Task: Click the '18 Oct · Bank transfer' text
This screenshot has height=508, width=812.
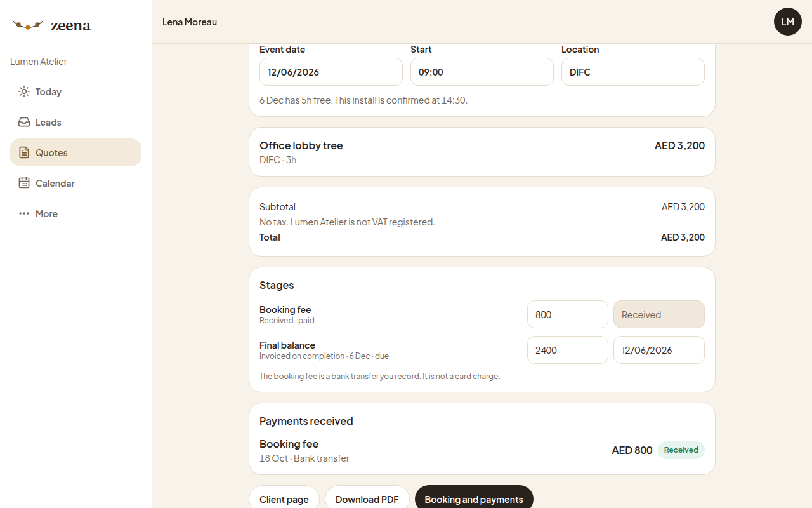Action: pyautogui.click(x=304, y=458)
